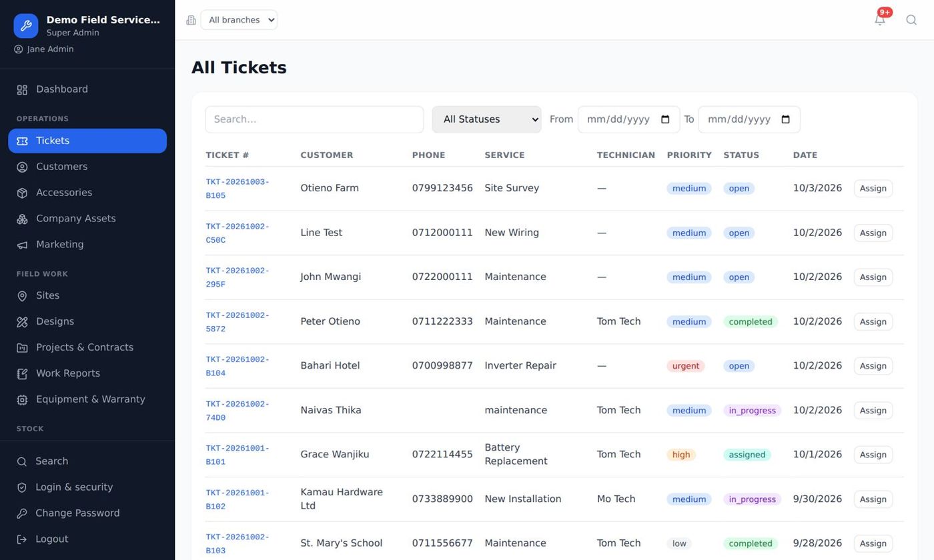Click the Dashboard grid icon
The height and width of the screenshot is (560, 934).
pyautogui.click(x=22, y=89)
